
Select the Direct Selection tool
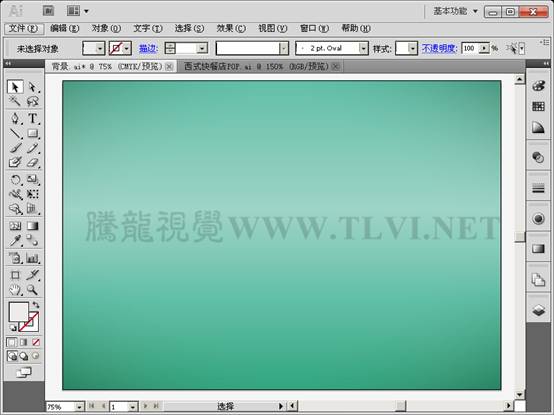coord(33,87)
